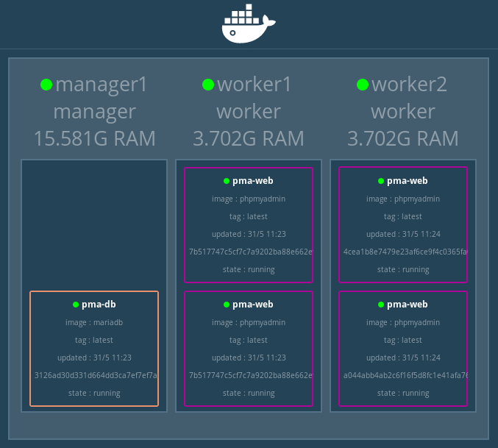Screen dimensions: 498x448
Task: Click the 'image : mariadb' line
Action: click(94, 322)
